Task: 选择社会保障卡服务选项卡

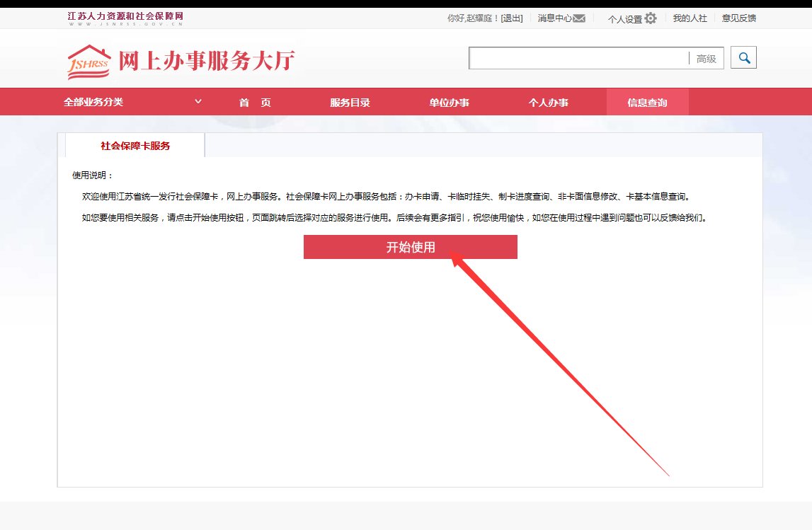Action: tap(135, 145)
